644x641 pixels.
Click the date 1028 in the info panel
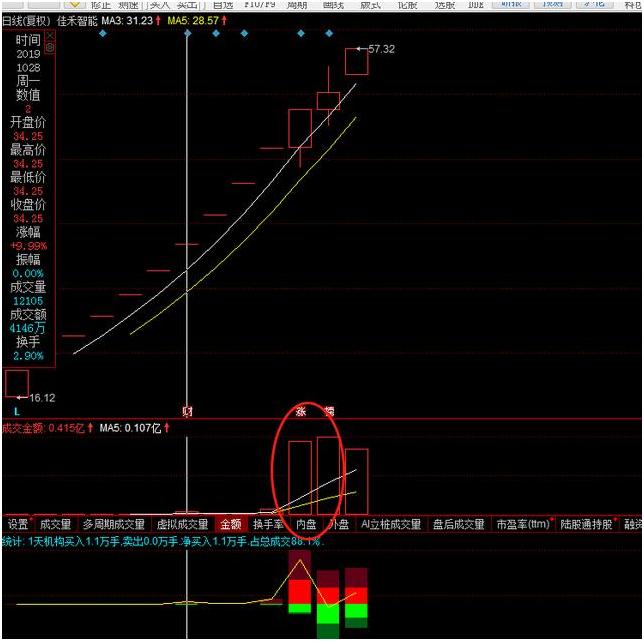tap(28, 68)
